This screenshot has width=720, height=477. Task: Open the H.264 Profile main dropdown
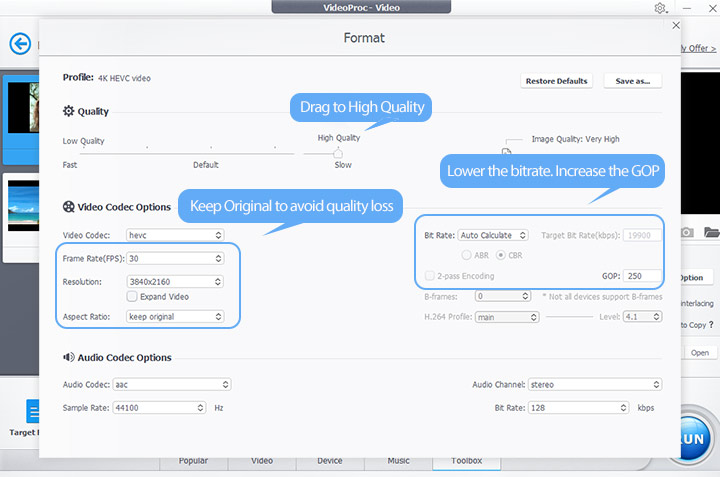507,317
